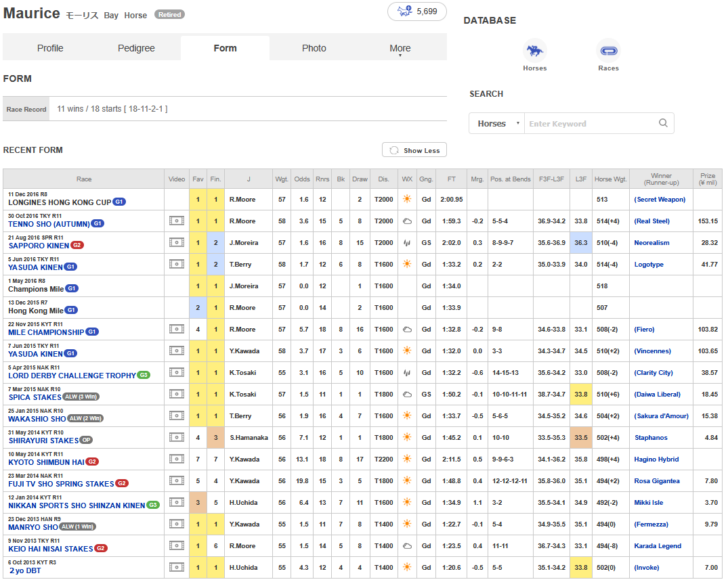Click rain weather icon in Sapporo Kinen row
The height and width of the screenshot is (584, 728).
407,242
